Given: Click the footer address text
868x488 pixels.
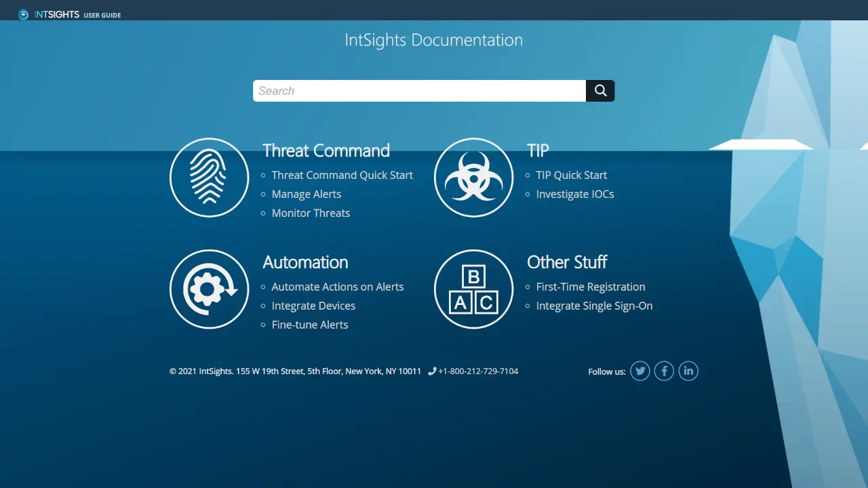Looking at the screenshot, I should pyautogui.click(x=295, y=371).
